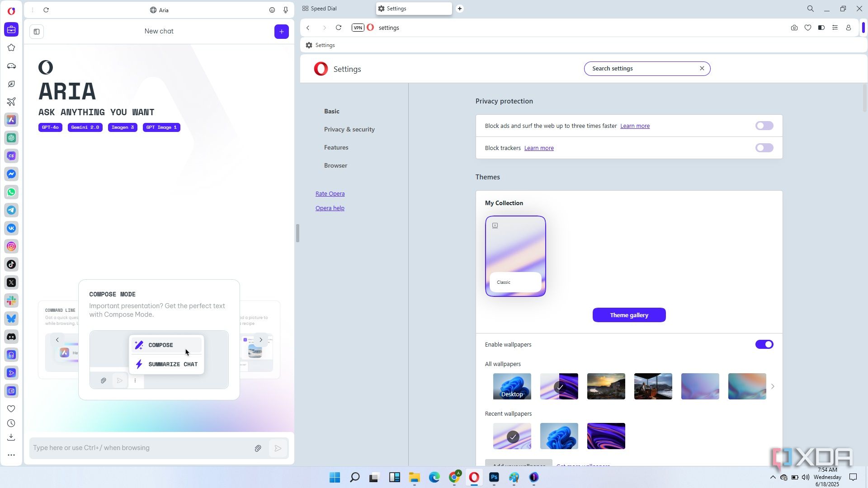Open X (Twitter) in the sidebar

click(x=11, y=283)
